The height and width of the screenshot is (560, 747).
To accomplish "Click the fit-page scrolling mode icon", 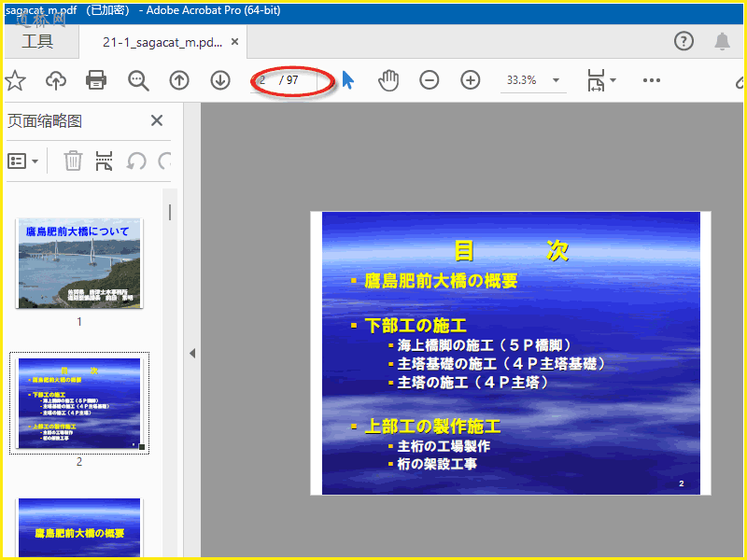I will 596,80.
